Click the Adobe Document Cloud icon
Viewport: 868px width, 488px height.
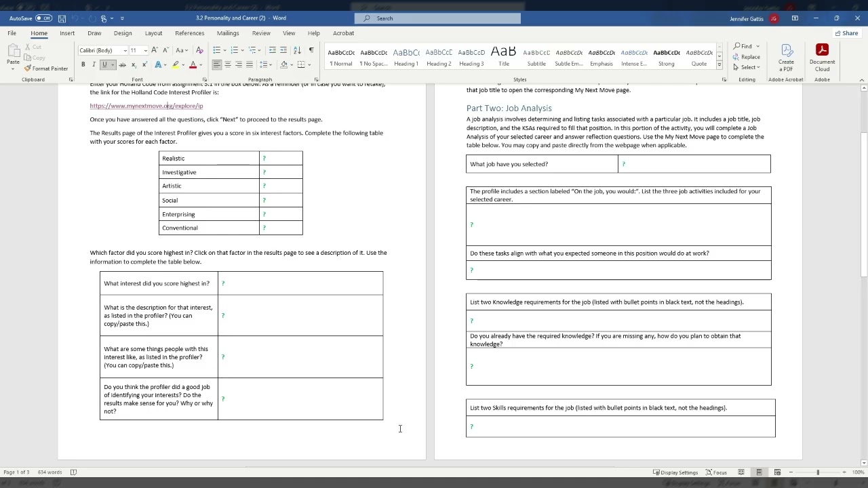[x=822, y=58]
